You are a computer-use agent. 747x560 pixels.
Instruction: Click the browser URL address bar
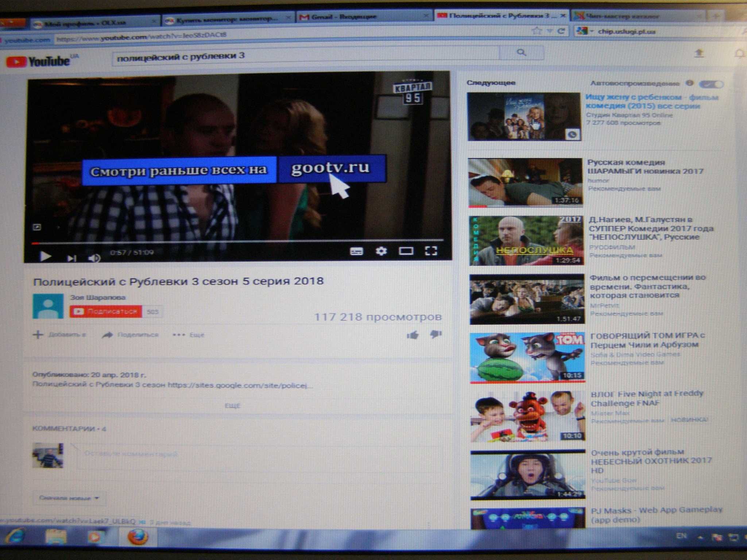pyautogui.click(x=292, y=35)
